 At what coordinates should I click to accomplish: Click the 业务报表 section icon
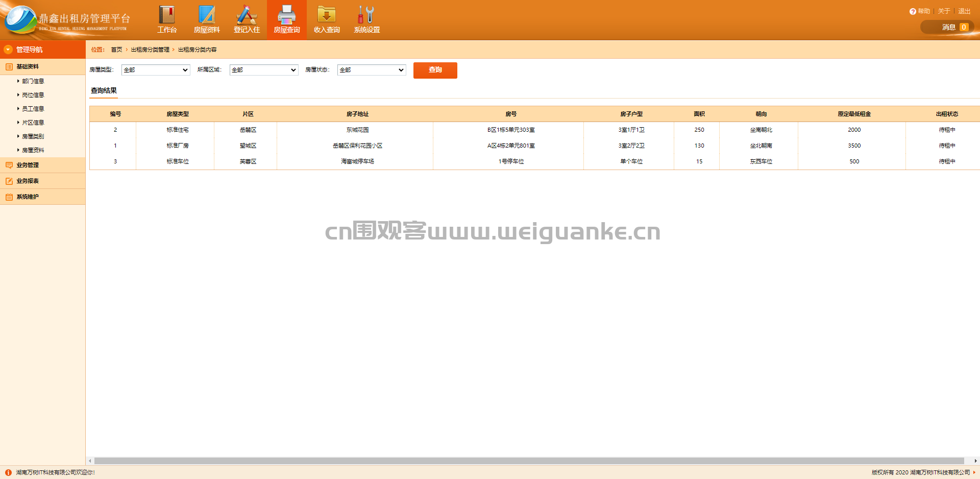tap(9, 181)
